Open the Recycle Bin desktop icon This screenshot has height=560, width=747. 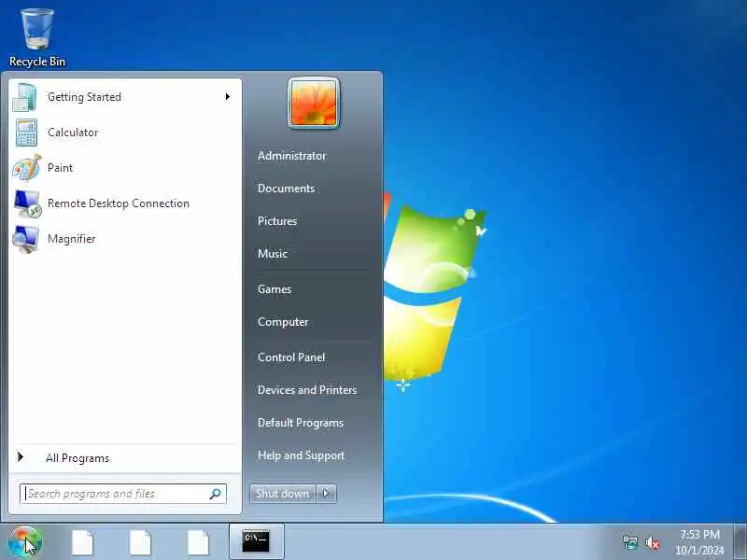37,37
